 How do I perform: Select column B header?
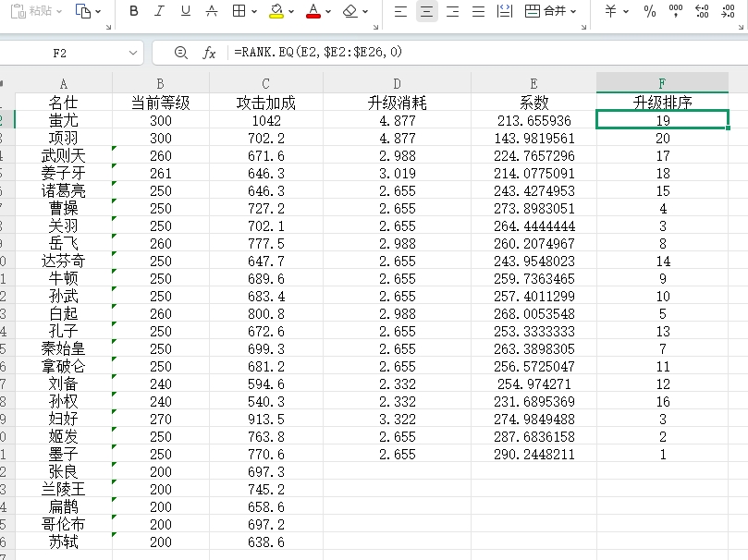pyautogui.click(x=160, y=84)
